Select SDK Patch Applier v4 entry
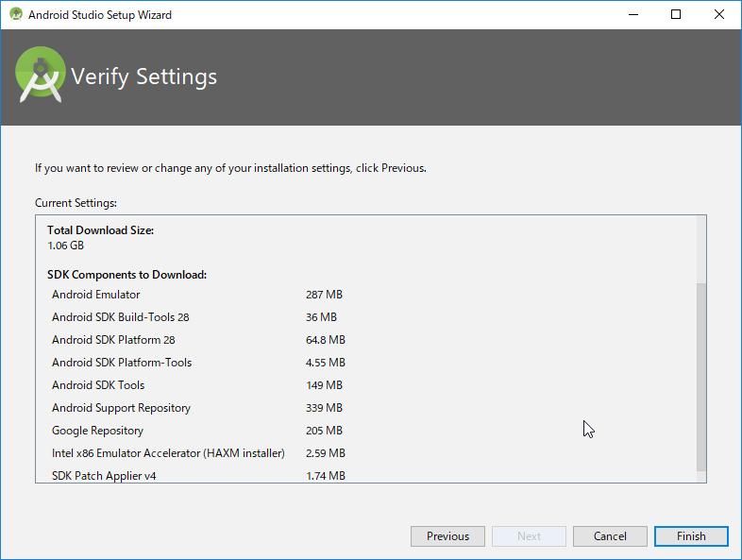 point(104,476)
